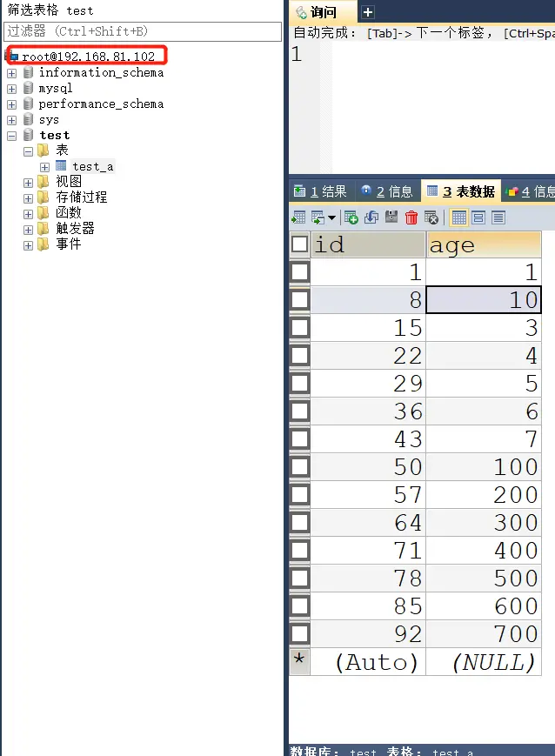Toggle the select-all checkbox in header
This screenshot has width=555, height=756.
click(x=300, y=244)
